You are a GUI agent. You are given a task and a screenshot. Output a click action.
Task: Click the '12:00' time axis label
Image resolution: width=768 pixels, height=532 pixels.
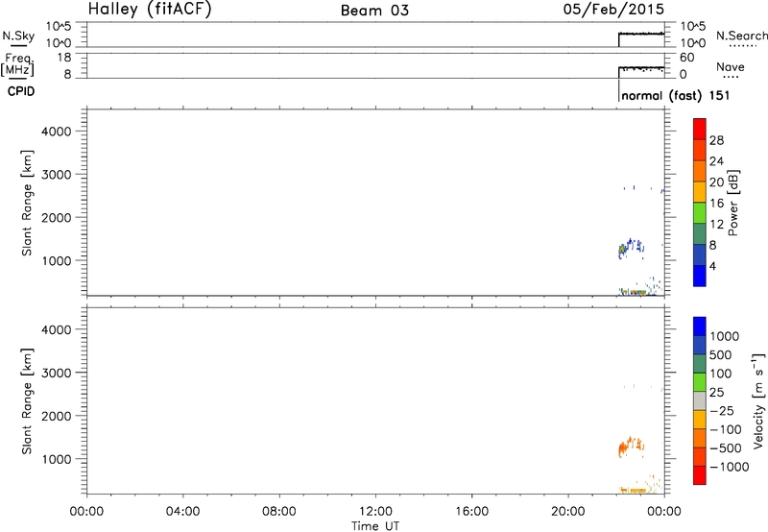click(375, 512)
